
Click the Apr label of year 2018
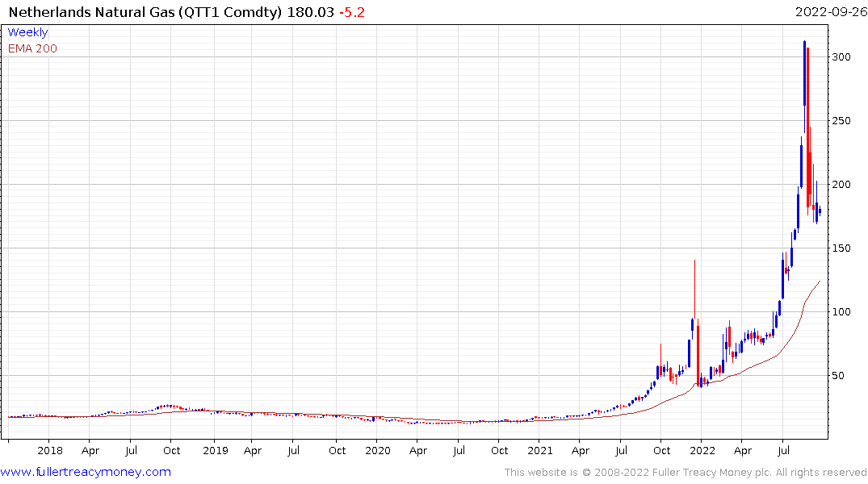[x=90, y=450]
